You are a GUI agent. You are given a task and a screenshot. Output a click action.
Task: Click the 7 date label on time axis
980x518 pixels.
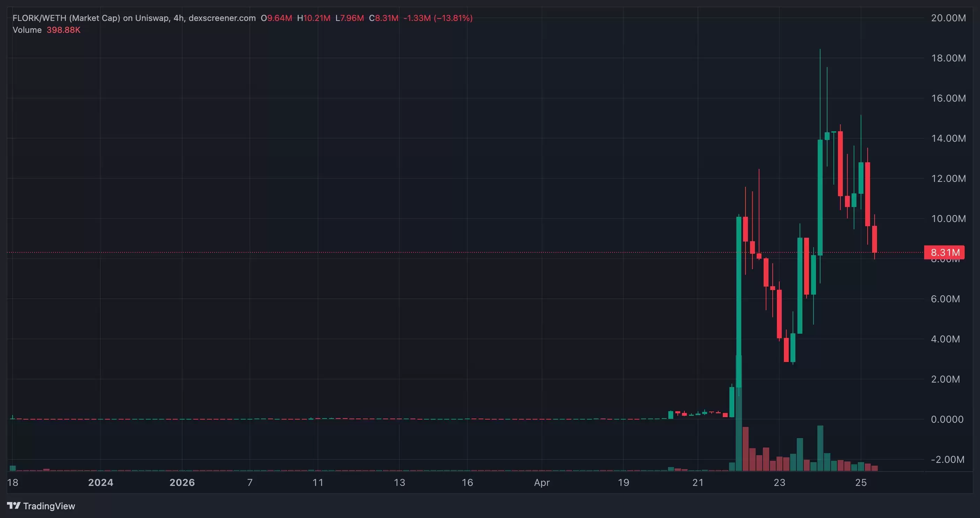[x=250, y=483]
